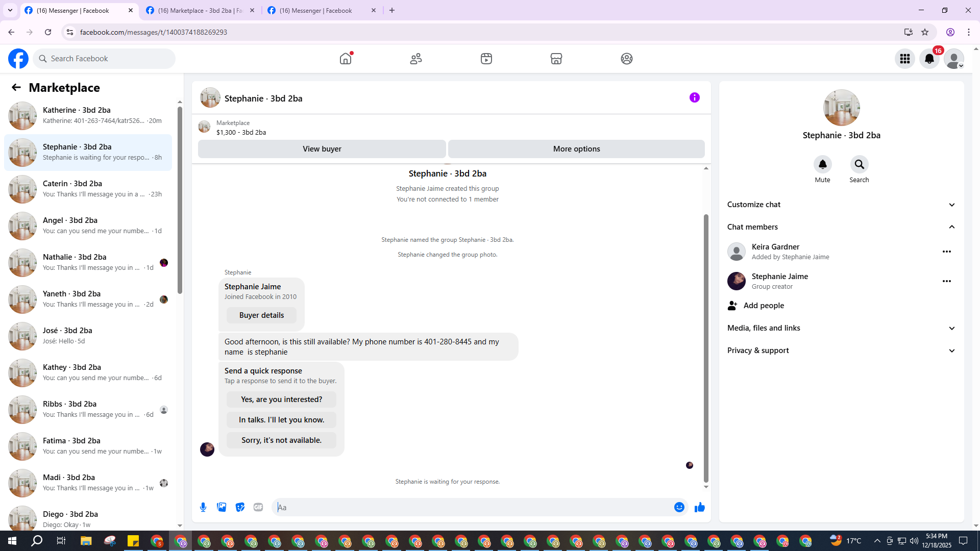This screenshot has width=980, height=551.
Task: Click the chat message scrollbar
Action: point(706,348)
